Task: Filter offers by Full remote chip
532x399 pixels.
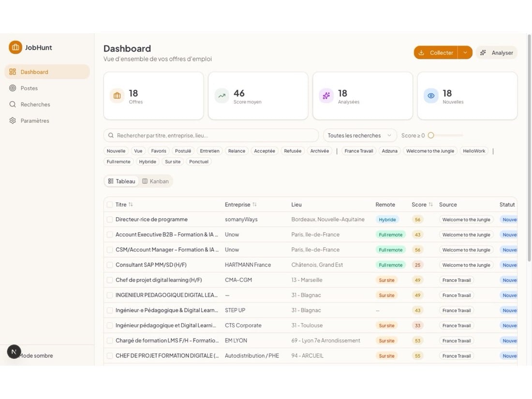Action: (x=118, y=162)
